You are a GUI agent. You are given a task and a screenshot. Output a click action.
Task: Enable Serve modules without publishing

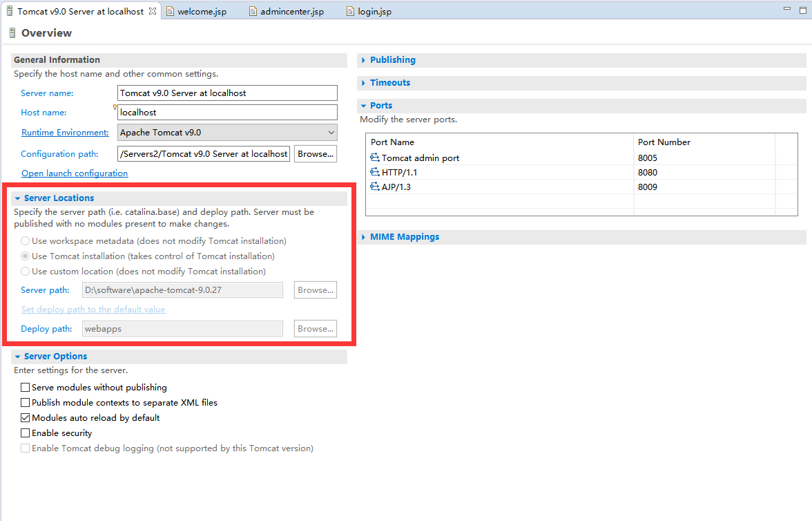[x=25, y=387]
